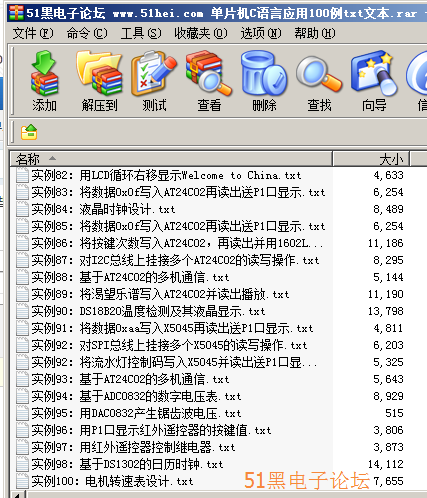The height and width of the screenshot is (498, 427).
Task: Go up one folder level
Action: click(x=29, y=132)
